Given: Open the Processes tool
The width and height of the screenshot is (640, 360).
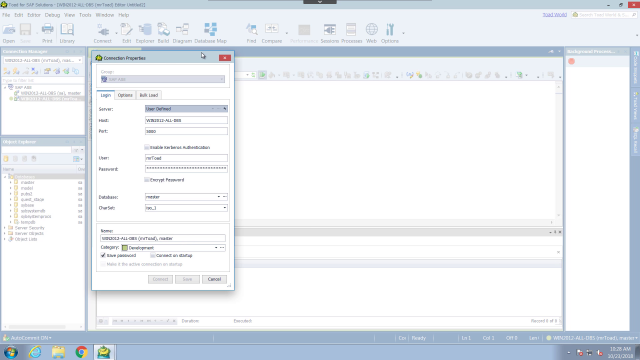Looking at the screenshot, I should click(351, 33).
